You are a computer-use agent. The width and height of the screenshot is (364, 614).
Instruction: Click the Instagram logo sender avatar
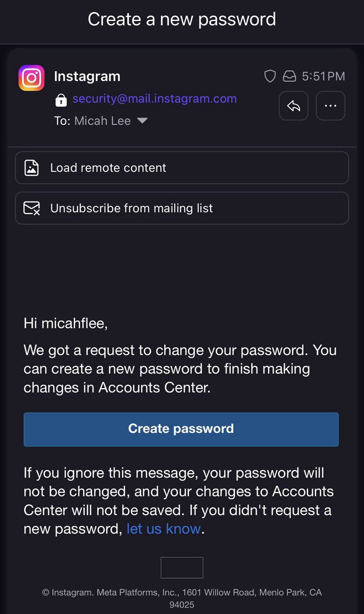click(x=32, y=78)
